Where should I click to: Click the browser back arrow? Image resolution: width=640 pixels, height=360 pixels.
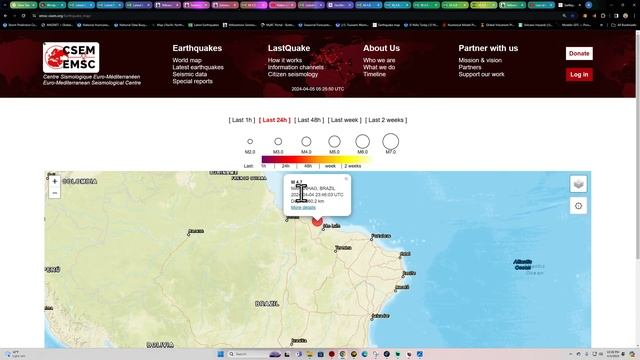(x=5, y=16)
